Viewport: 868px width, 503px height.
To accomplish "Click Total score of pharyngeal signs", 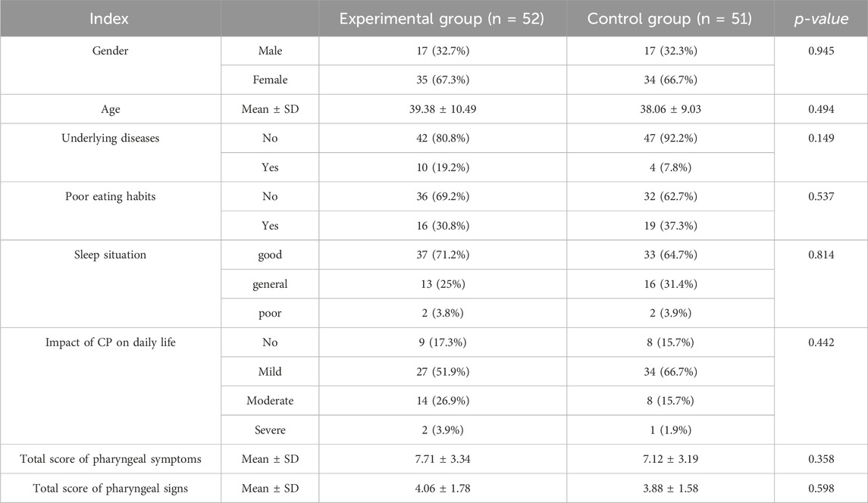I will [x=110, y=489].
